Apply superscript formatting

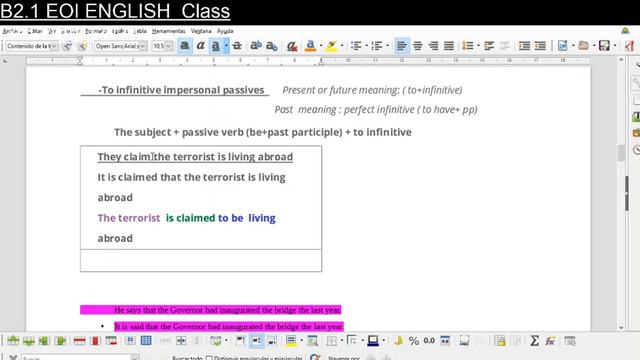tap(256, 46)
